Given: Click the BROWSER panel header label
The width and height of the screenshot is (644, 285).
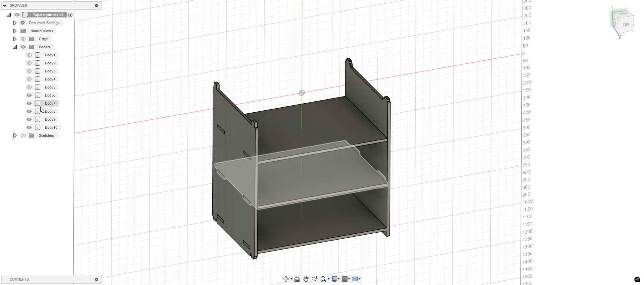Looking at the screenshot, I should [x=18, y=5].
